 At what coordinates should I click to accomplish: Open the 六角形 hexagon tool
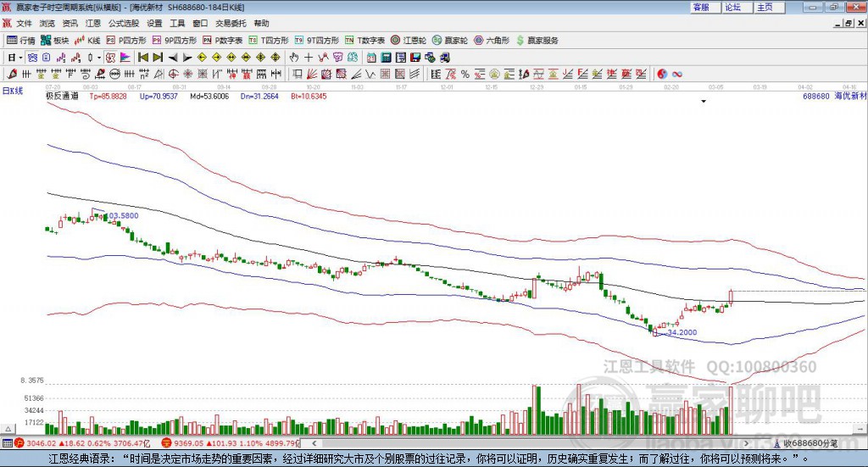tap(492, 41)
